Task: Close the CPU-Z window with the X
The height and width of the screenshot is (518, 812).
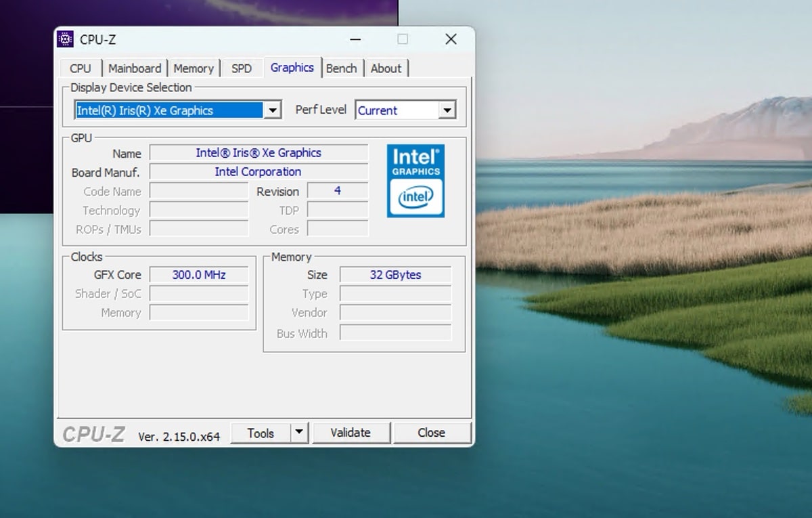Action: point(451,39)
